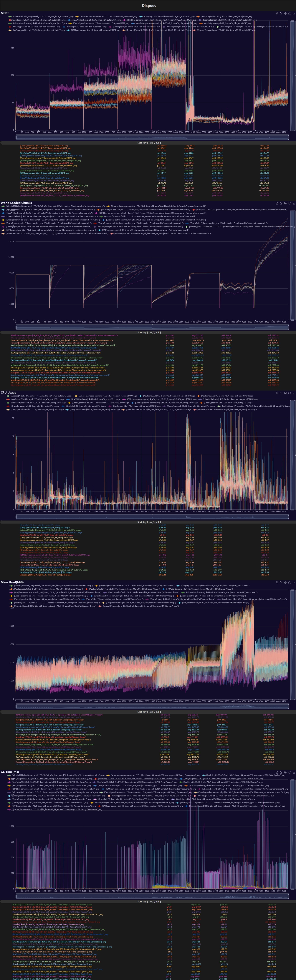Select Temurin OpenJDK17U row in CPU Usage table
This screenshot has height=980, width=296.
click(x=148, y=562)
